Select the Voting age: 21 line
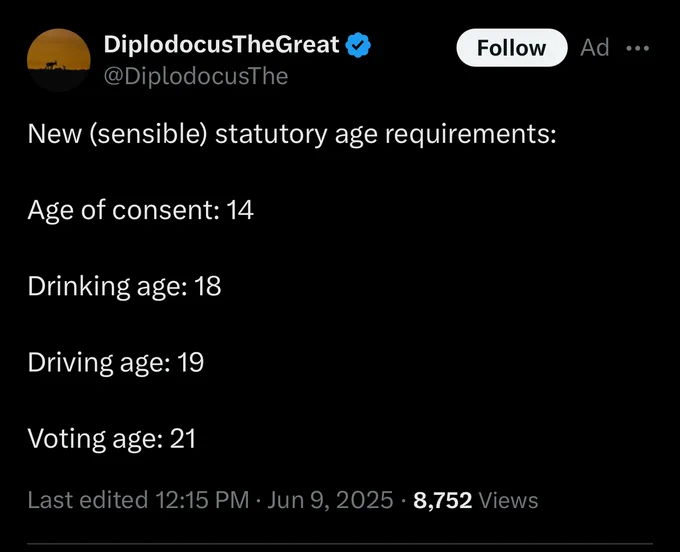This screenshot has height=552, width=680. pyautogui.click(x=112, y=438)
